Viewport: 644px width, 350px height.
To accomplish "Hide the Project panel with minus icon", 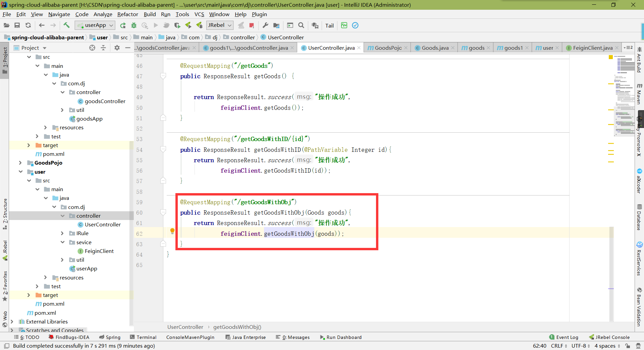I will click(x=127, y=48).
